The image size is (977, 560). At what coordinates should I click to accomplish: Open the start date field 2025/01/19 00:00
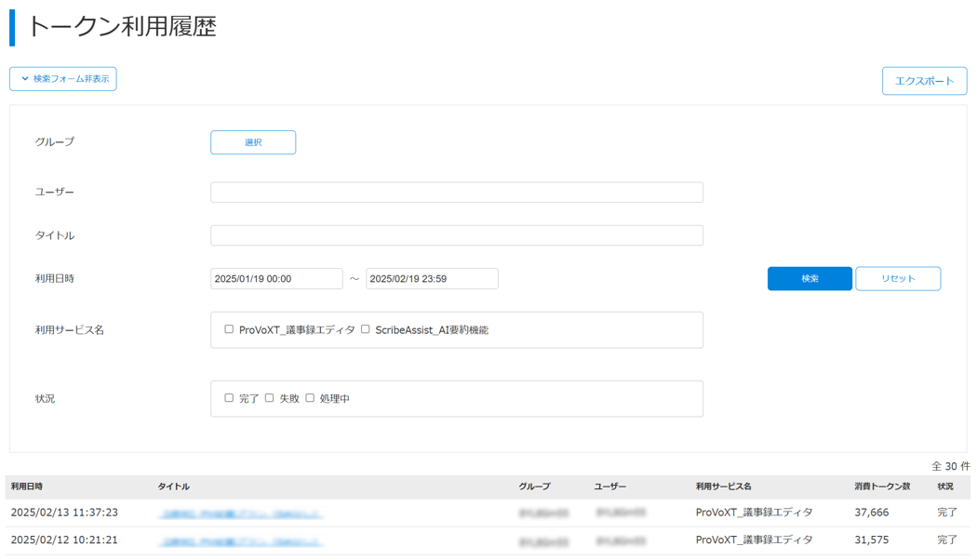(276, 279)
